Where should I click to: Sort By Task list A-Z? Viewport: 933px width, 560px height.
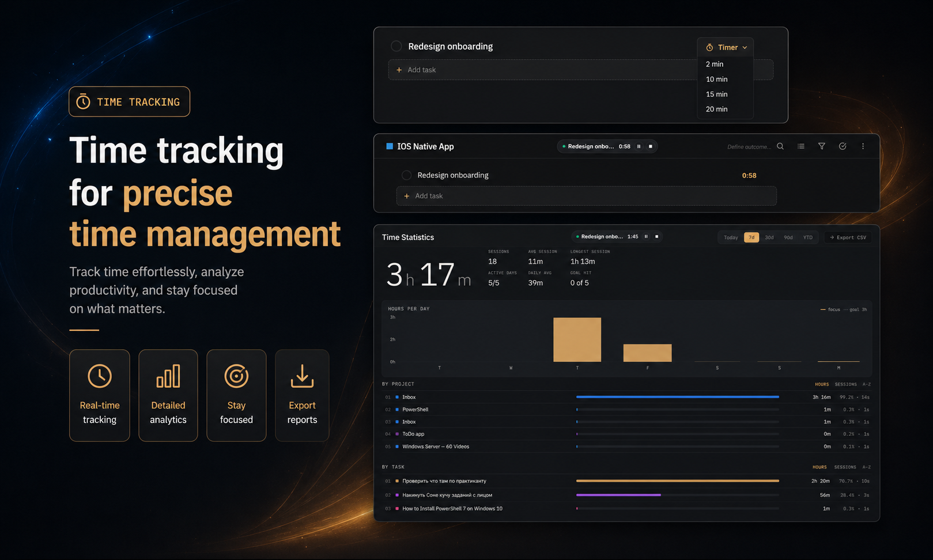tap(866, 467)
